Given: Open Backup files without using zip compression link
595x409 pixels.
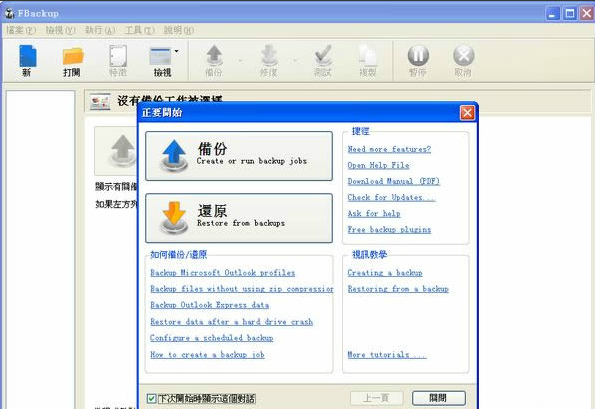Looking at the screenshot, I should [242, 289].
